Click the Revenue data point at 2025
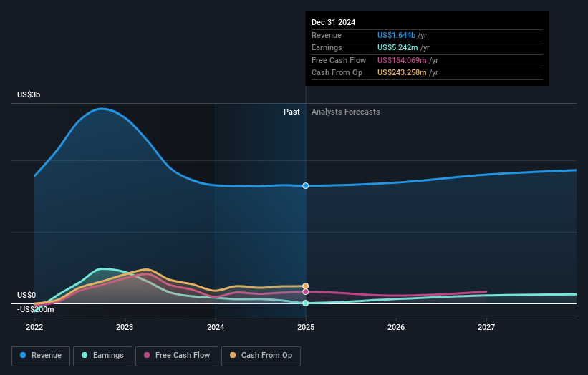This screenshot has width=588, height=375. coord(306,186)
